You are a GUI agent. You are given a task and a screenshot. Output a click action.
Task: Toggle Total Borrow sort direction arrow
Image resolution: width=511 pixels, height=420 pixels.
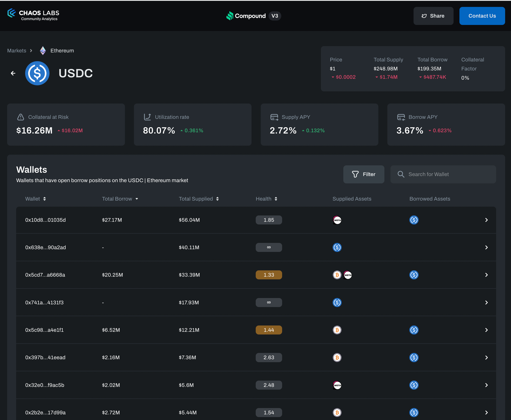(x=137, y=199)
